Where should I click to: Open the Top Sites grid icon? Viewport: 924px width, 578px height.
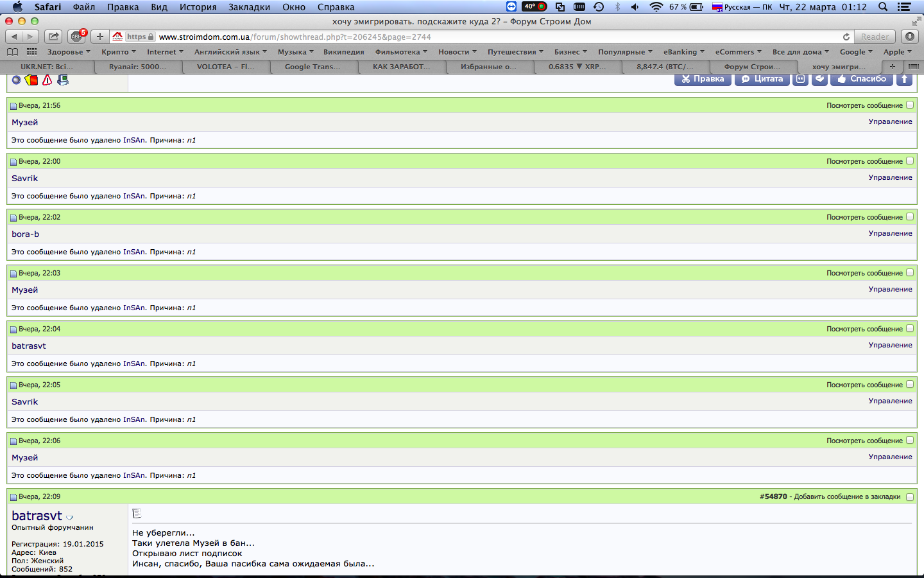click(x=32, y=52)
